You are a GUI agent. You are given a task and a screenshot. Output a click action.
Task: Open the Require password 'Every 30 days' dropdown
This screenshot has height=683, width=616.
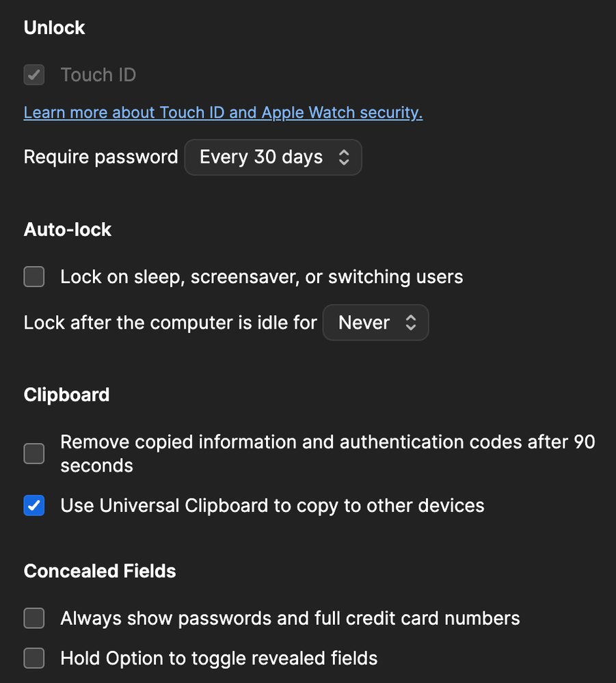pyautogui.click(x=272, y=157)
